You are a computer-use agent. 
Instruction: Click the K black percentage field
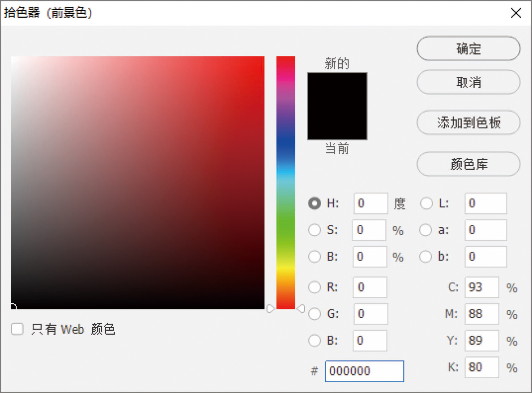[x=481, y=367]
